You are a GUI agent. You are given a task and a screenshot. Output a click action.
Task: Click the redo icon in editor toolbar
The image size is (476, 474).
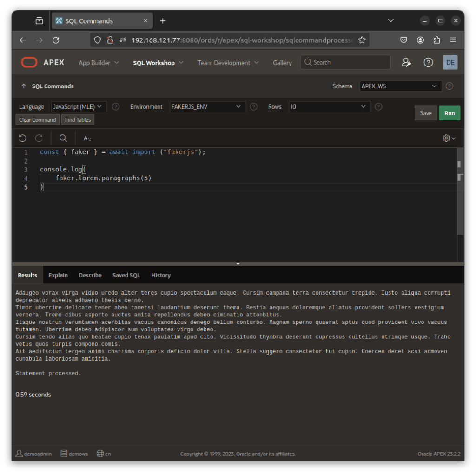pyautogui.click(x=39, y=138)
